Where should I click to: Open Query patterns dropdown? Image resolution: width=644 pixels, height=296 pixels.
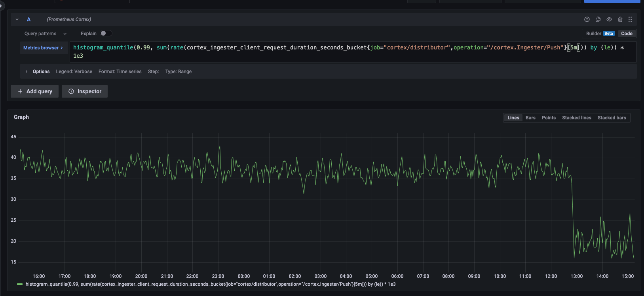46,34
